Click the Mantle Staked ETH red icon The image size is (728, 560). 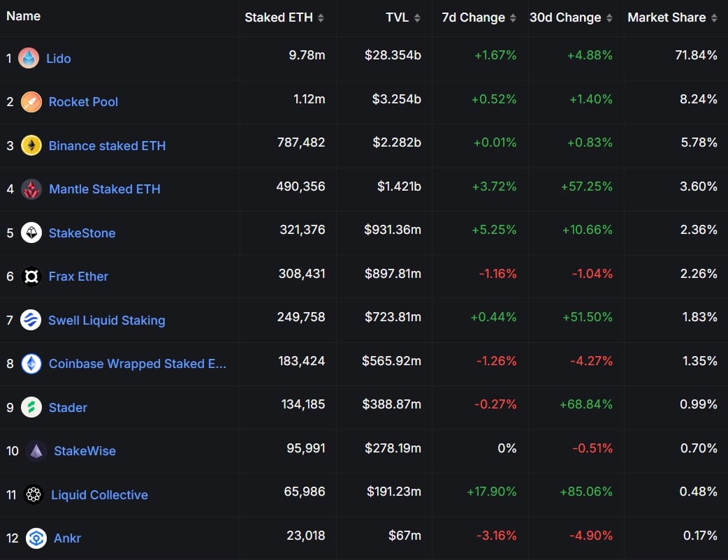31,189
